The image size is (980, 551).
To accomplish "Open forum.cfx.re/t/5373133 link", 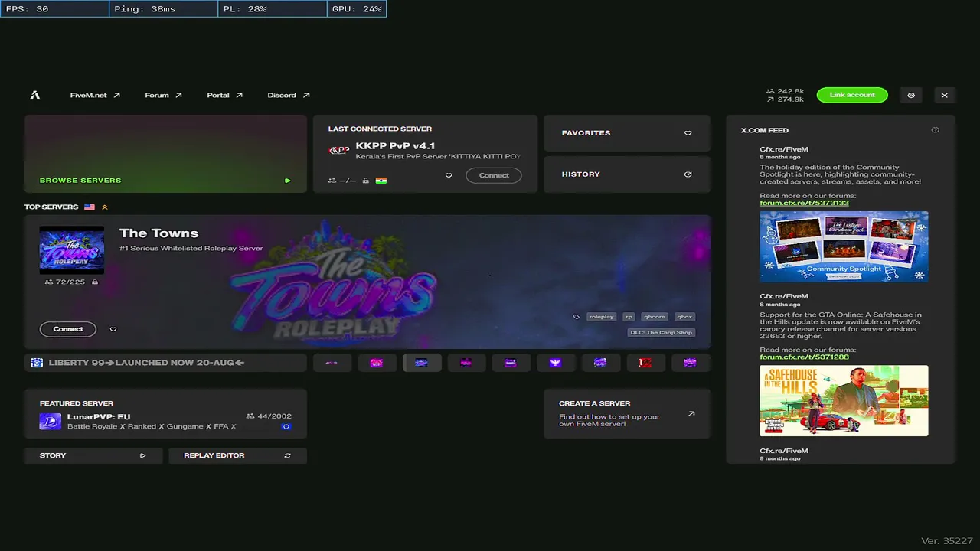I will [x=804, y=203].
